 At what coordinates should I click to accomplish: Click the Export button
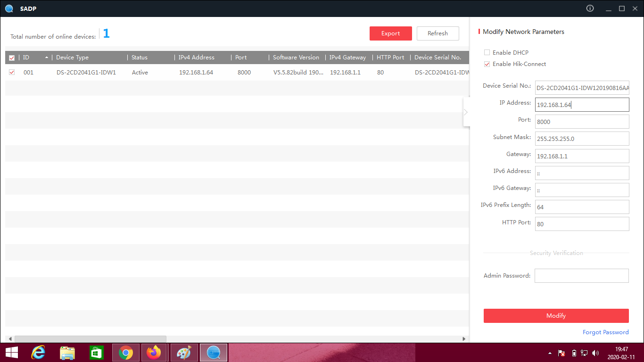(391, 33)
